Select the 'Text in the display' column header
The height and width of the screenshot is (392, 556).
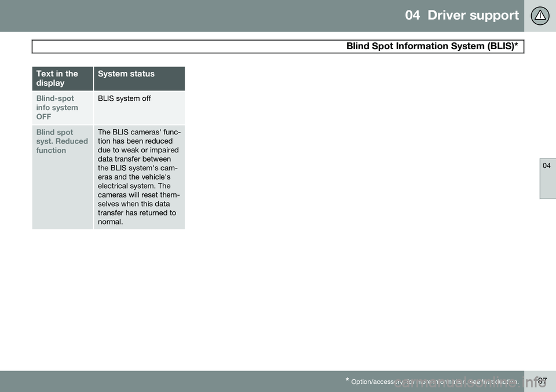pyautogui.click(x=63, y=78)
